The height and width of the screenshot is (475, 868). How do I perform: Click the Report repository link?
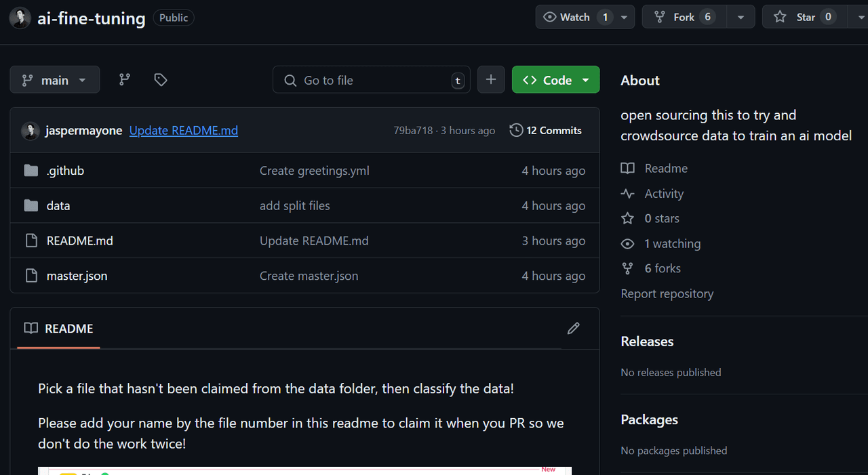click(667, 294)
